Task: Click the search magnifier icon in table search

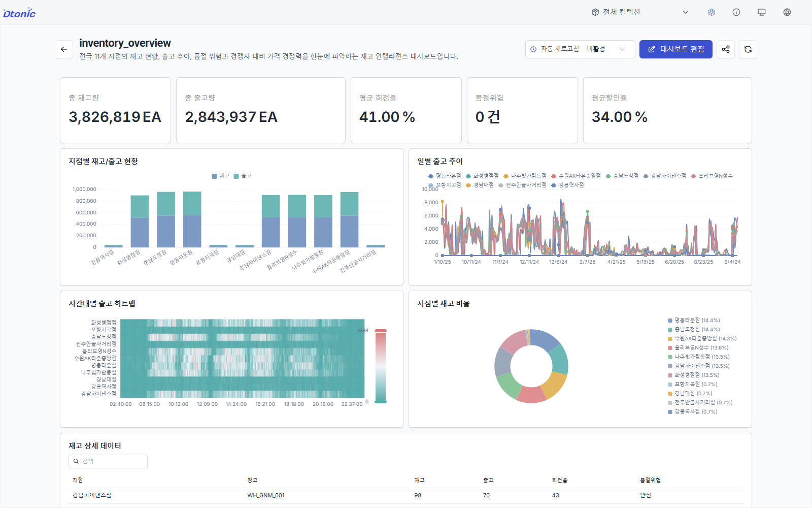Action: click(x=76, y=461)
